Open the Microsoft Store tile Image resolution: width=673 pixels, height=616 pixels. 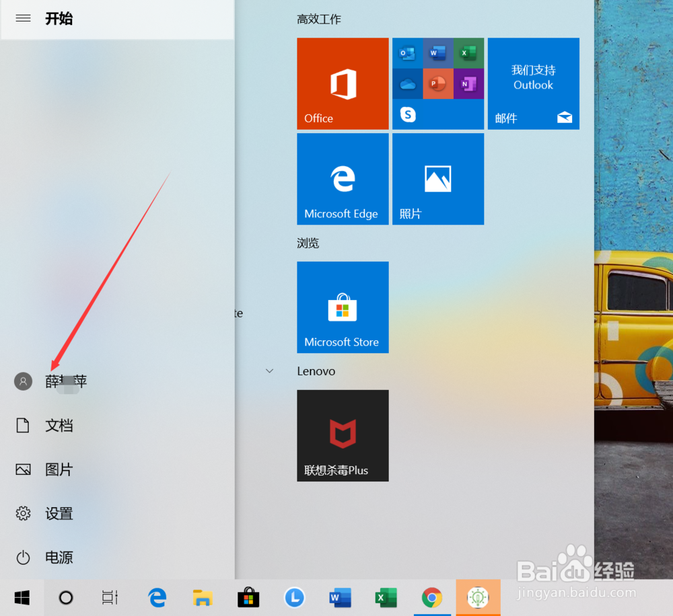pos(343,307)
